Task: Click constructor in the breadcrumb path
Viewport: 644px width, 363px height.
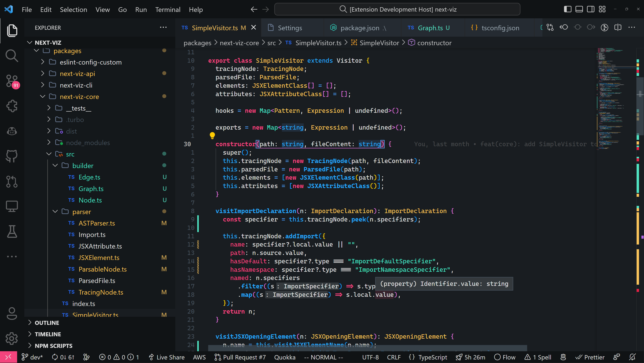Action: click(430, 43)
